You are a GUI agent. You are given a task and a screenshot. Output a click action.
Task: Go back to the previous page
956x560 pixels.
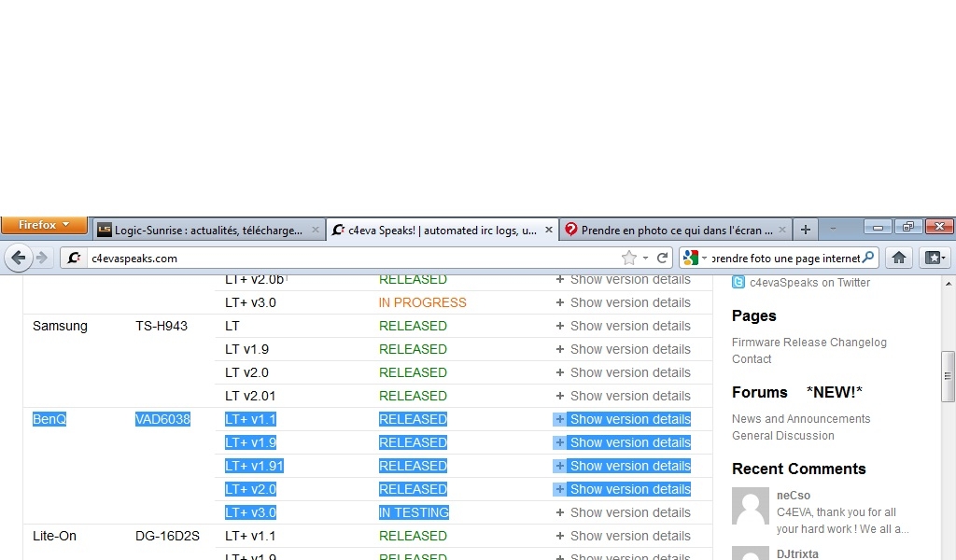[19, 258]
